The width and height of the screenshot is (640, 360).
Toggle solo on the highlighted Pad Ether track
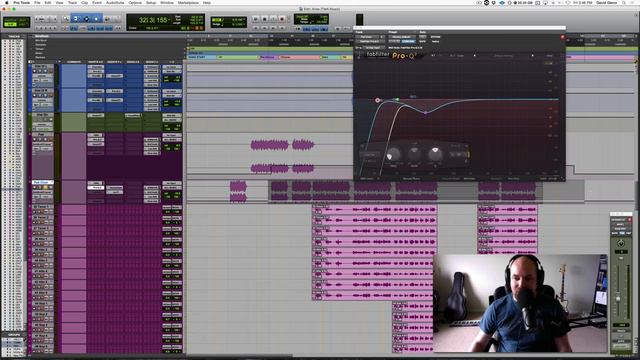point(45,187)
